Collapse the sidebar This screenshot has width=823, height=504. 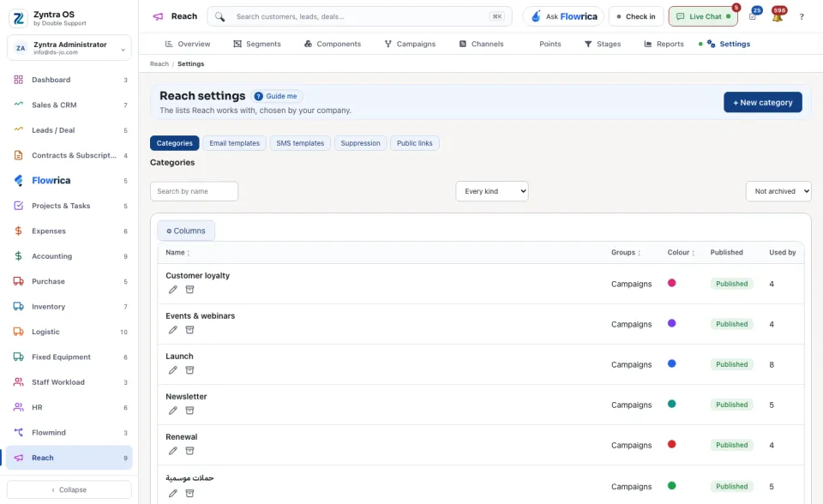click(69, 489)
